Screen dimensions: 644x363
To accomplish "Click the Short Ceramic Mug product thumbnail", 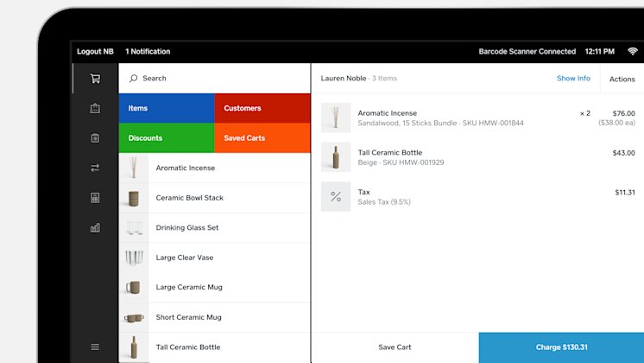I will tap(134, 317).
